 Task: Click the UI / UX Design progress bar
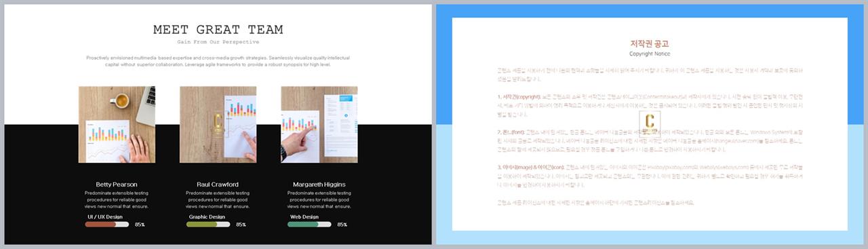107,224
